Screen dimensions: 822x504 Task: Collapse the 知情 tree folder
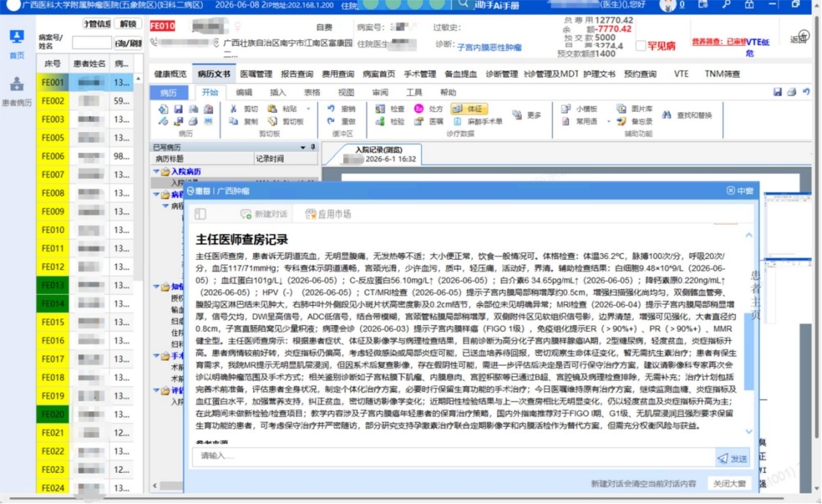point(156,287)
